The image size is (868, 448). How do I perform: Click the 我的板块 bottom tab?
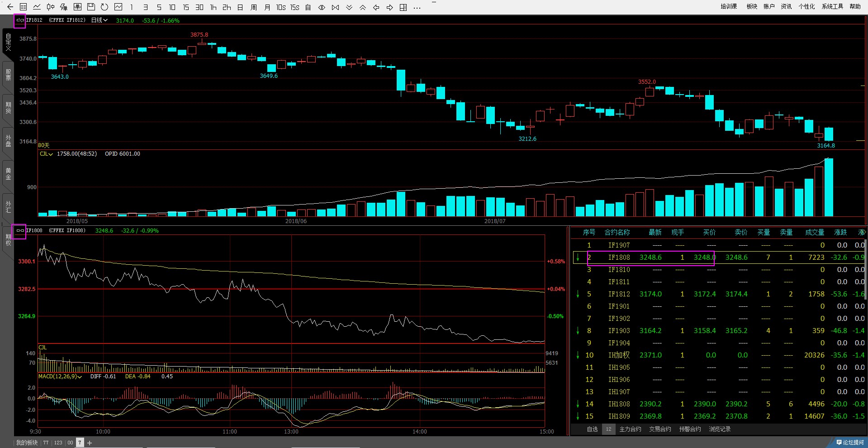coord(27,443)
